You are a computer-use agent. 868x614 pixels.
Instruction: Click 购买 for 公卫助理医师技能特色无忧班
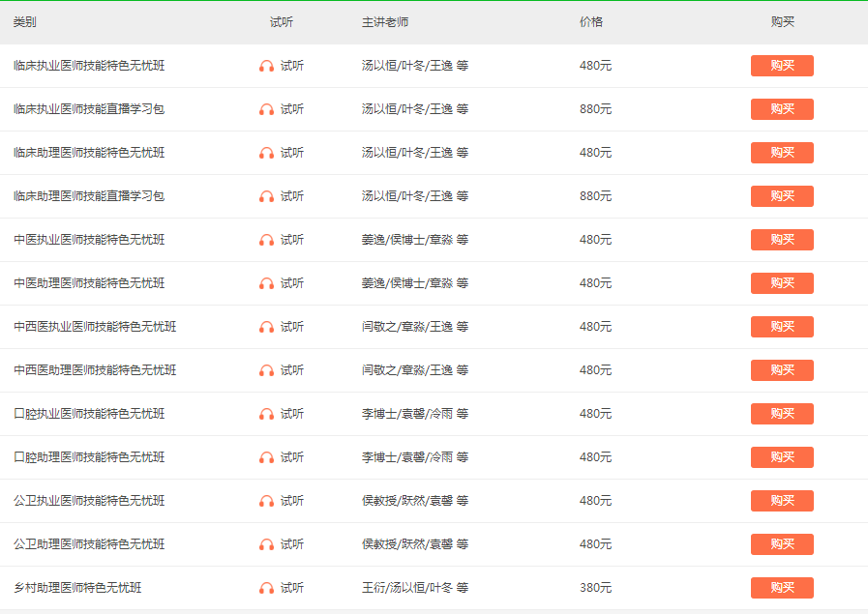pos(781,544)
